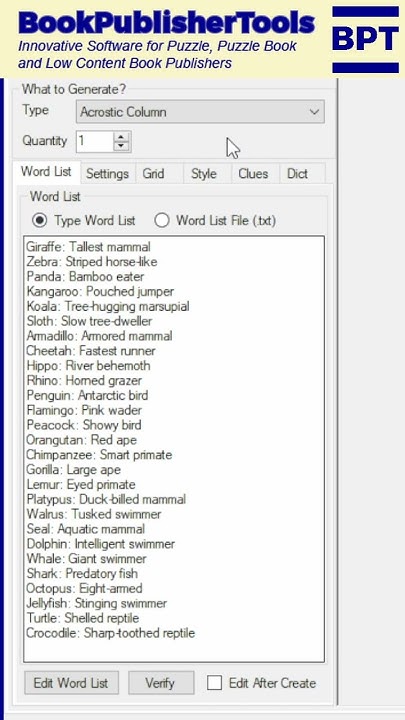Click the 'Rhino: Horned grazer' line

84,381
